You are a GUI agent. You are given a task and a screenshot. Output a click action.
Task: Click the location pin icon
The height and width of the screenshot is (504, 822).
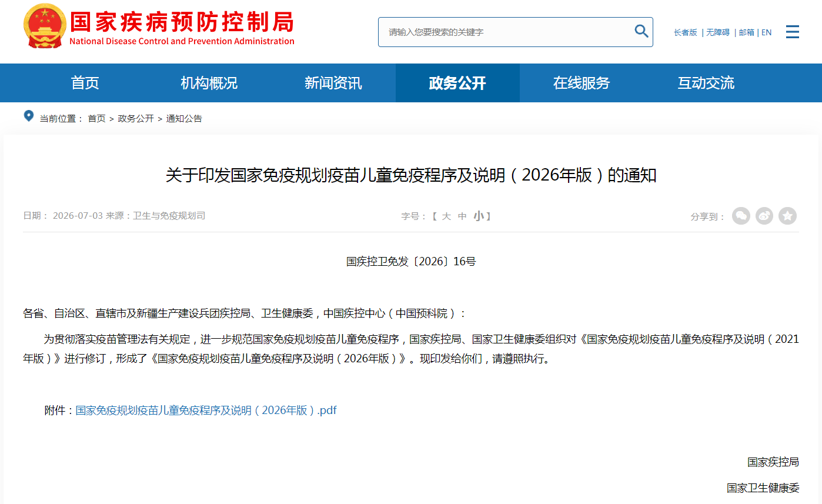(x=28, y=116)
